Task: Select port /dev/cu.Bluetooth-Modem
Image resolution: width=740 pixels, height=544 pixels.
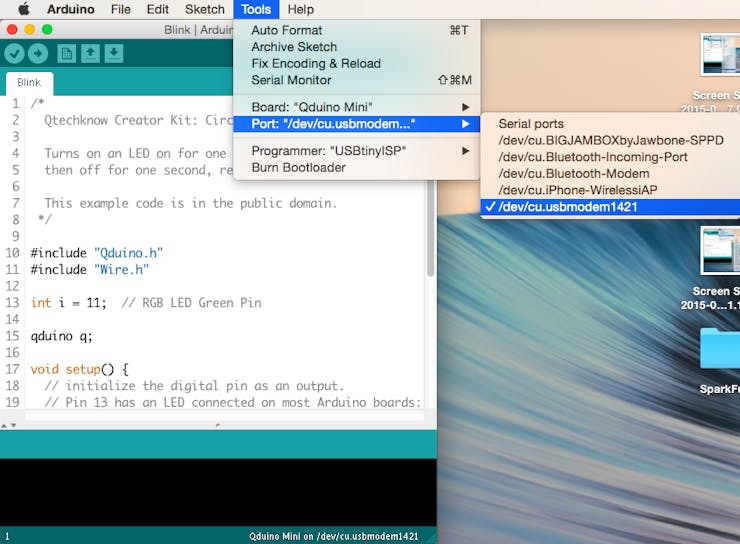Action: coord(610,174)
